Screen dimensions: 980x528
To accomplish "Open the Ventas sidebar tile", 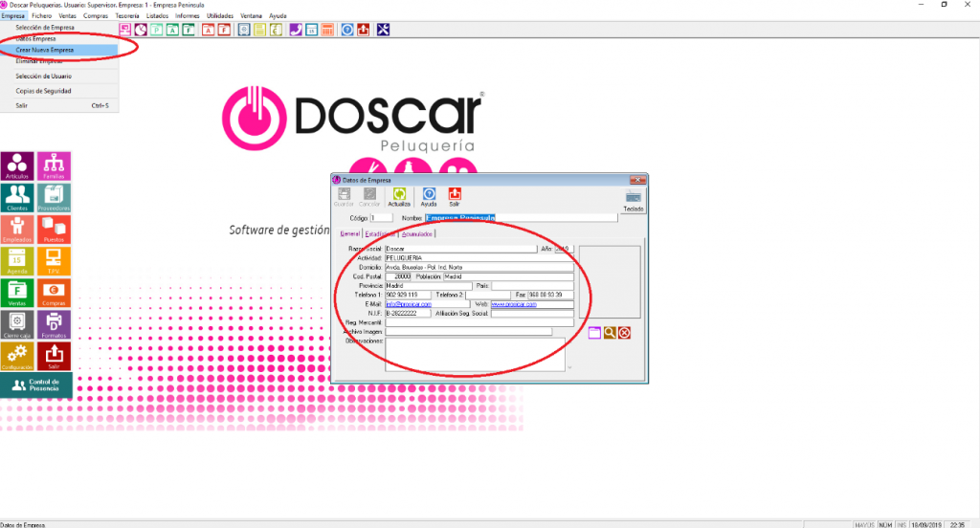I will click(17, 293).
